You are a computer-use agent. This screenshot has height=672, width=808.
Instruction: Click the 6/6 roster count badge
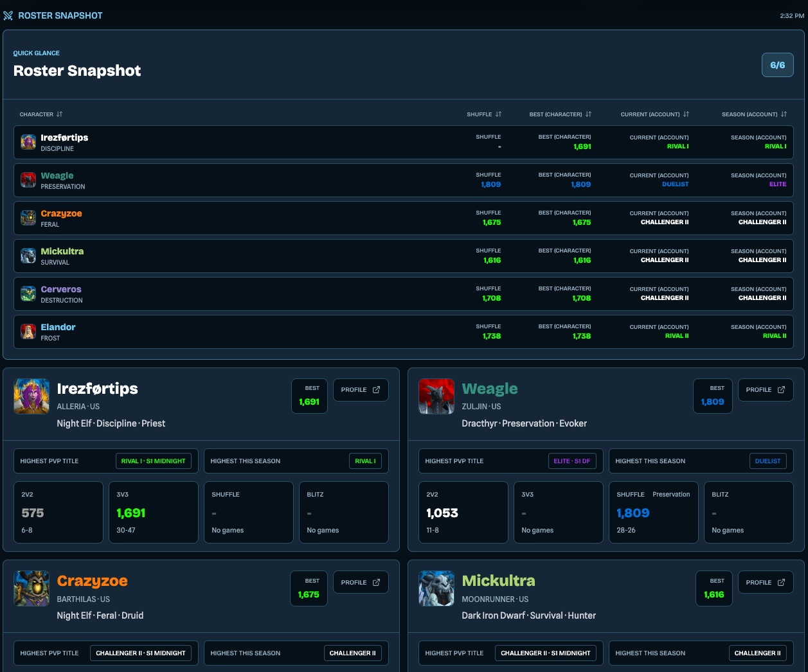[x=778, y=65]
